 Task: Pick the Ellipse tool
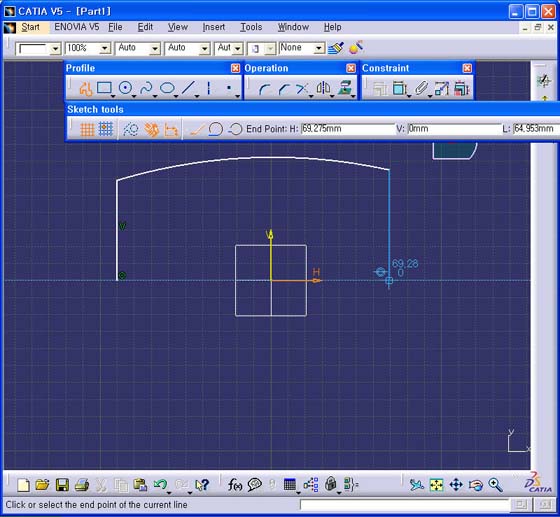point(167,88)
